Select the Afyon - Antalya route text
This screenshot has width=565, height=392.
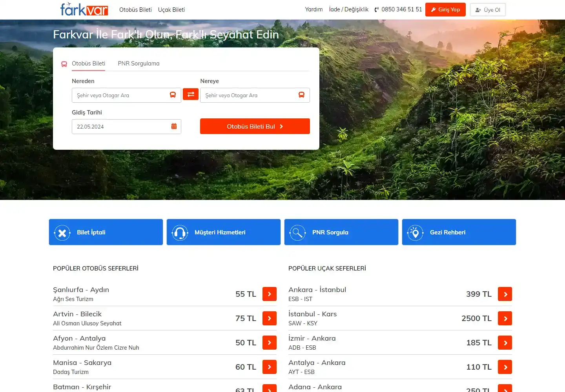(x=79, y=338)
